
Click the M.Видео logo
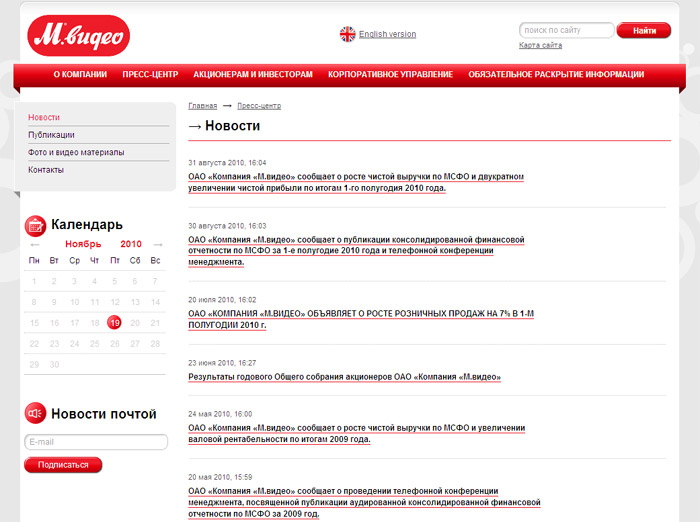click(x=78, y=36)
